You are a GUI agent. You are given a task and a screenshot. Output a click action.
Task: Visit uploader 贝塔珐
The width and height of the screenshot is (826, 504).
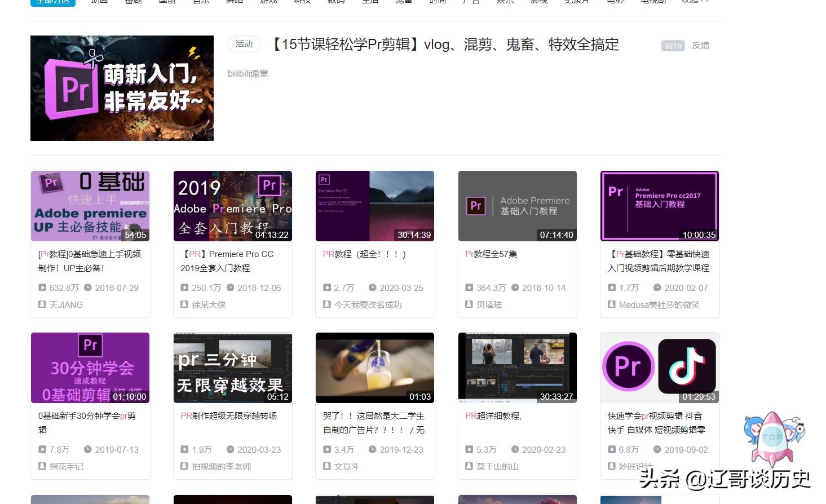click(489, 304)
